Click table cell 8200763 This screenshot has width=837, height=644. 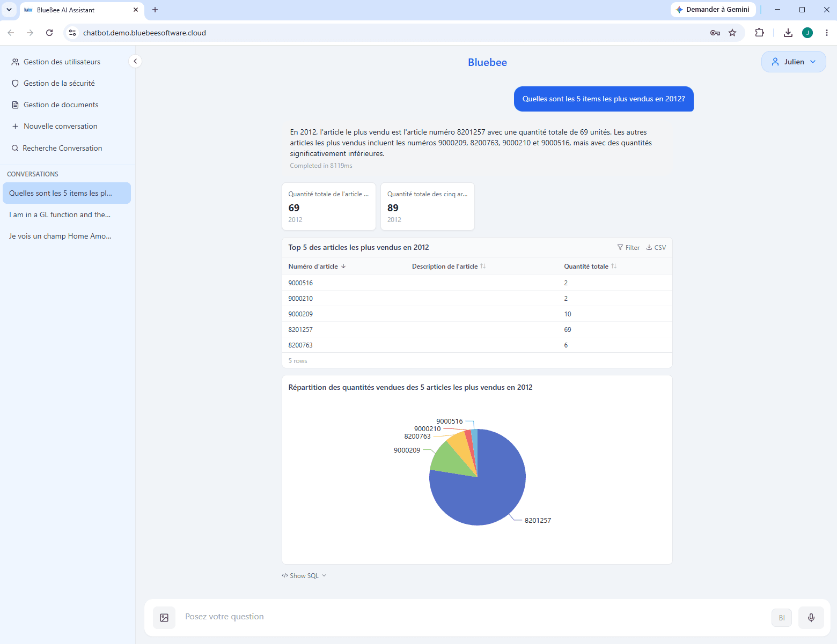(x=300, y=345)
